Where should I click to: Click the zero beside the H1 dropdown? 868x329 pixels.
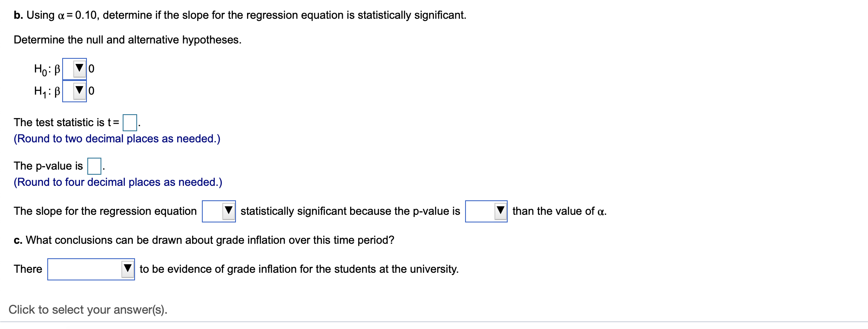click(92, 91)
